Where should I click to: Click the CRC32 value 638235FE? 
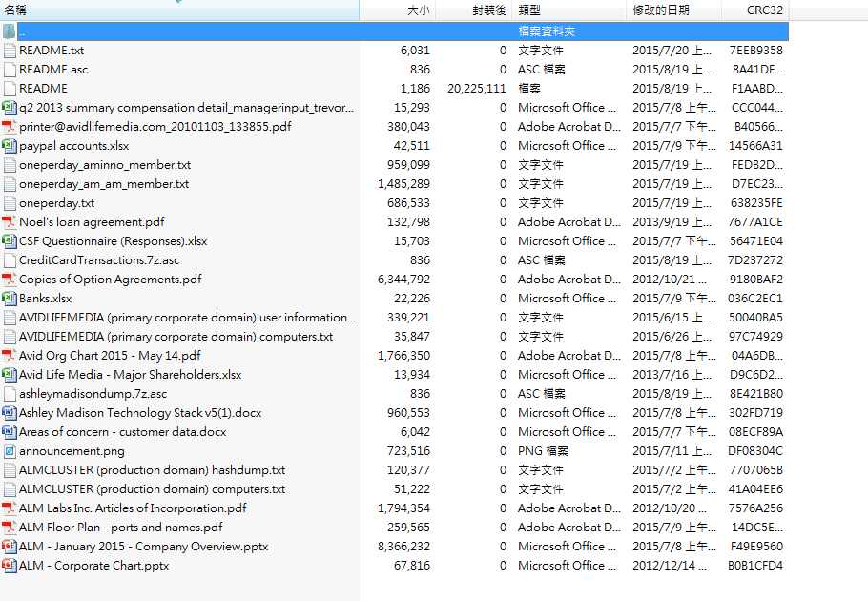click(756, 203)
